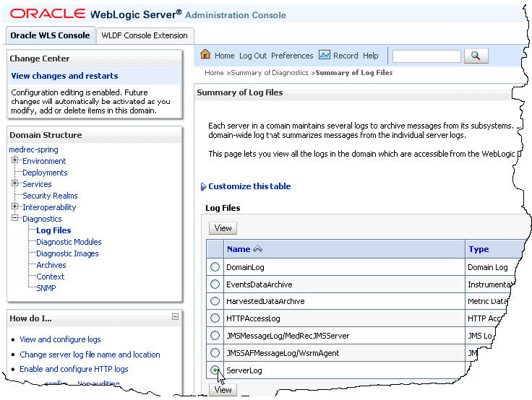Click Record in the toolbar
The image size is (532, 400).
point(346,56)
